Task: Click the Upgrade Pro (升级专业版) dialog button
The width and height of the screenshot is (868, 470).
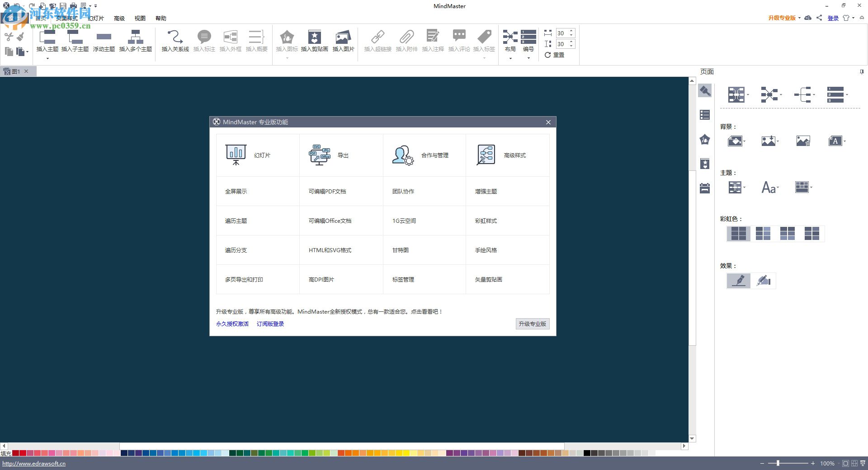Action: point(533,324)
